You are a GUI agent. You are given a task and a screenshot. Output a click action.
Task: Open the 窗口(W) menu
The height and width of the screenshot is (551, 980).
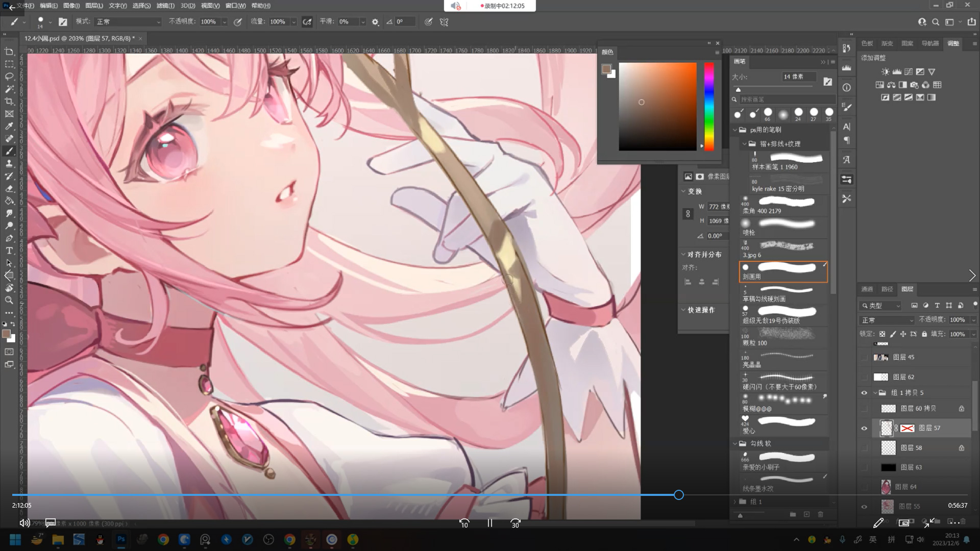click(x=235, y=6)
